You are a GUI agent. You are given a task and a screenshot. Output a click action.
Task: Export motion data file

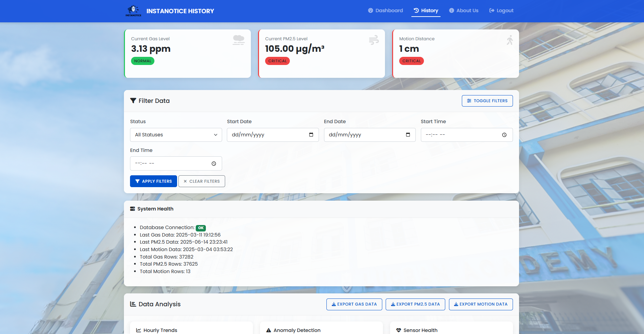coord(480,304)
